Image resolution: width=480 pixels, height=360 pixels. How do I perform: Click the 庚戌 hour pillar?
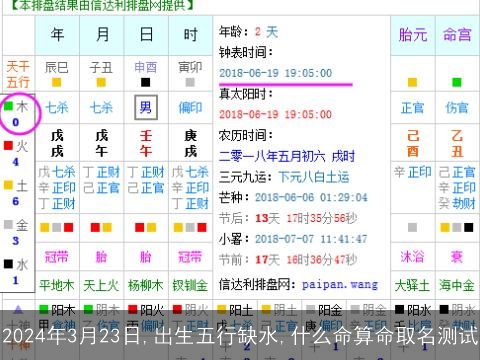190,143
